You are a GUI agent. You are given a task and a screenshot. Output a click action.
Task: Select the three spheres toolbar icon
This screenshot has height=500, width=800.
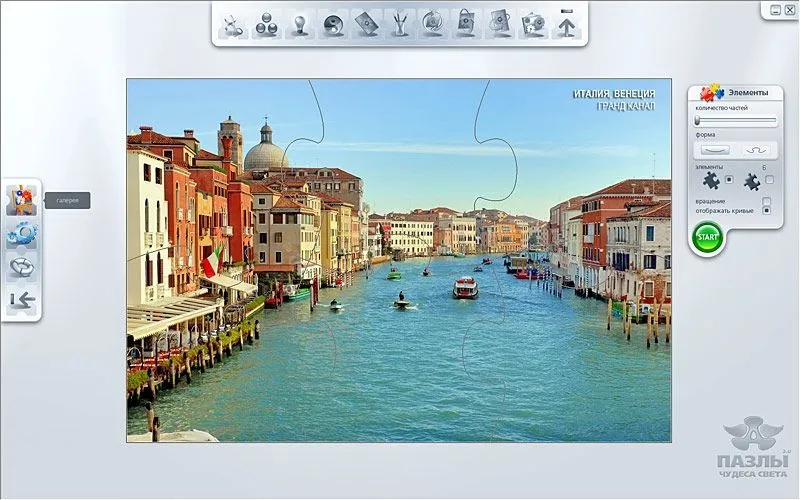(x=266, y=23)
